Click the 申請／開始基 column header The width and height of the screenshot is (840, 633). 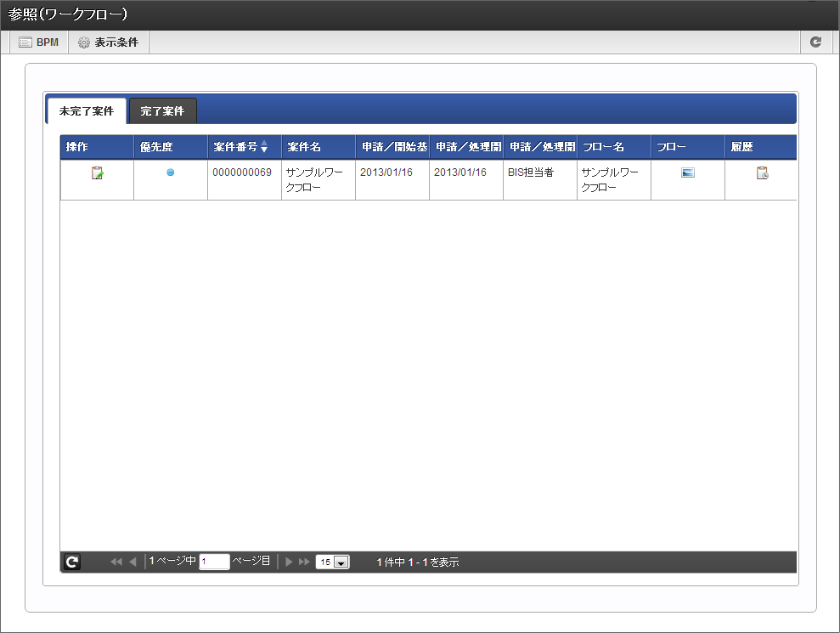point(392,147)
